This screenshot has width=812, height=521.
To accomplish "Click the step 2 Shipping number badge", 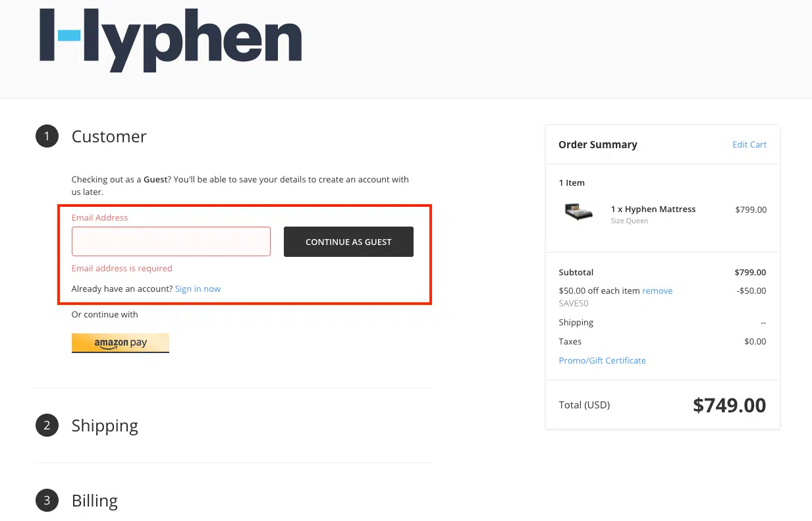I will (47, 425).
